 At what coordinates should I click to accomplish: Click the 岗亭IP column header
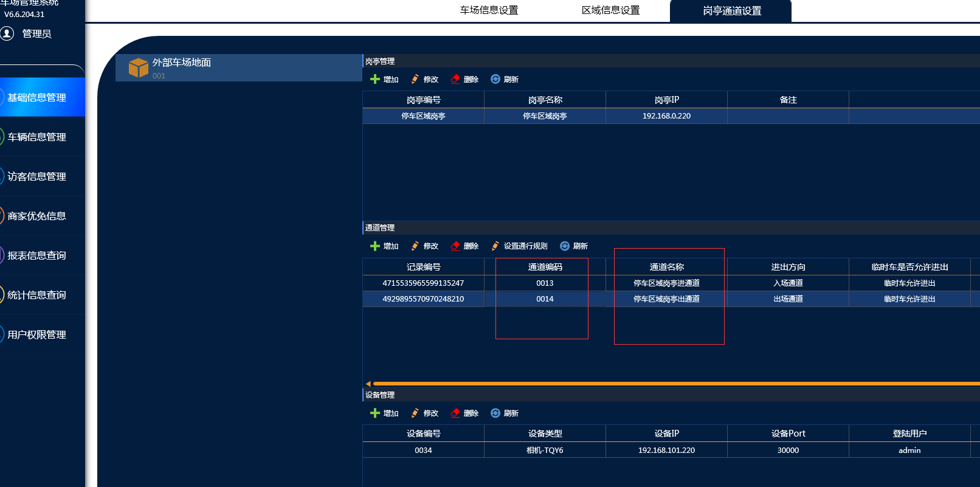pos(667,100)
